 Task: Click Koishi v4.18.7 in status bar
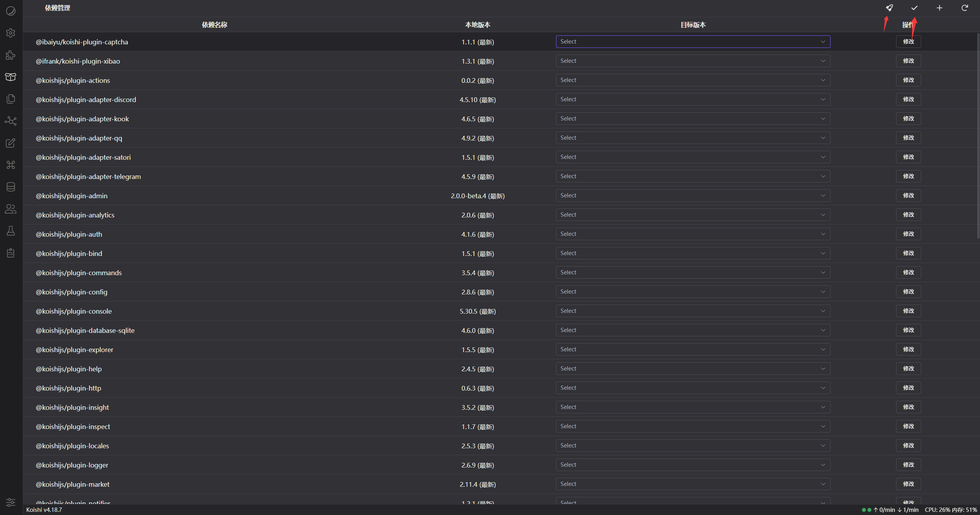click(44, 510)
